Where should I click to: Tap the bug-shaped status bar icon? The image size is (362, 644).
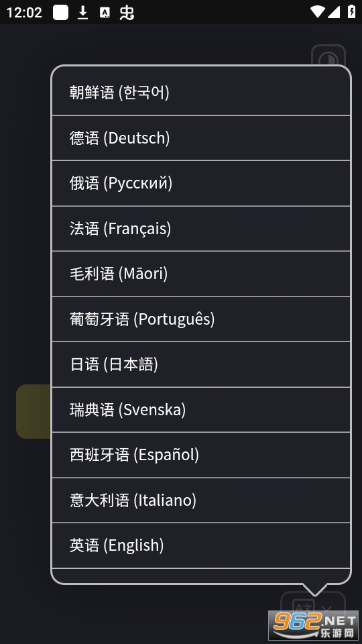click(127, 12)
